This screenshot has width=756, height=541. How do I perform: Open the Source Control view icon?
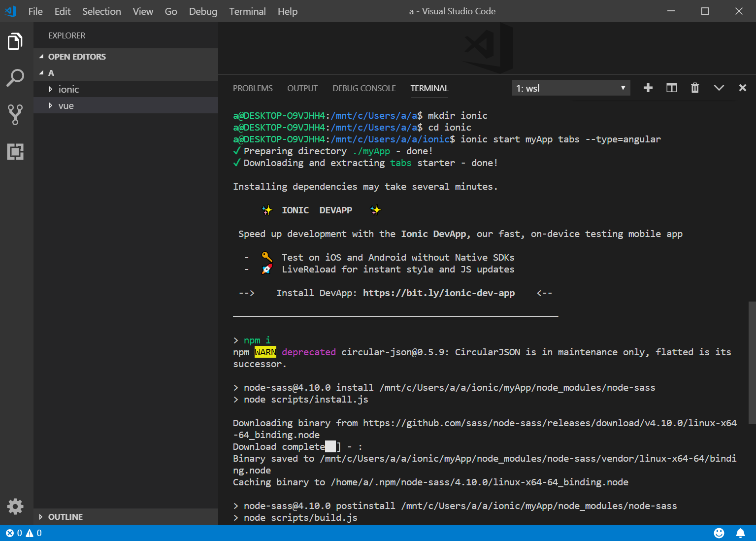pyautogui.click(x=15, y=114)
